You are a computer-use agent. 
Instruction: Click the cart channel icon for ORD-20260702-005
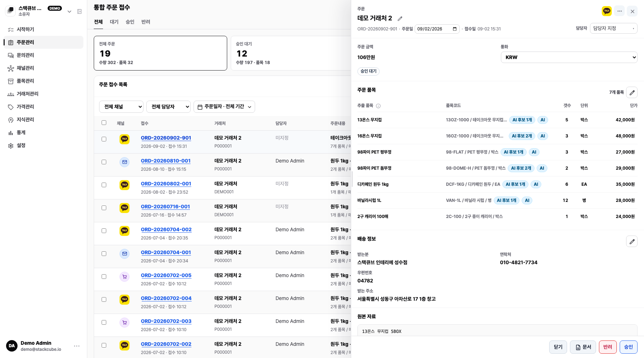[x=125, y=276]
